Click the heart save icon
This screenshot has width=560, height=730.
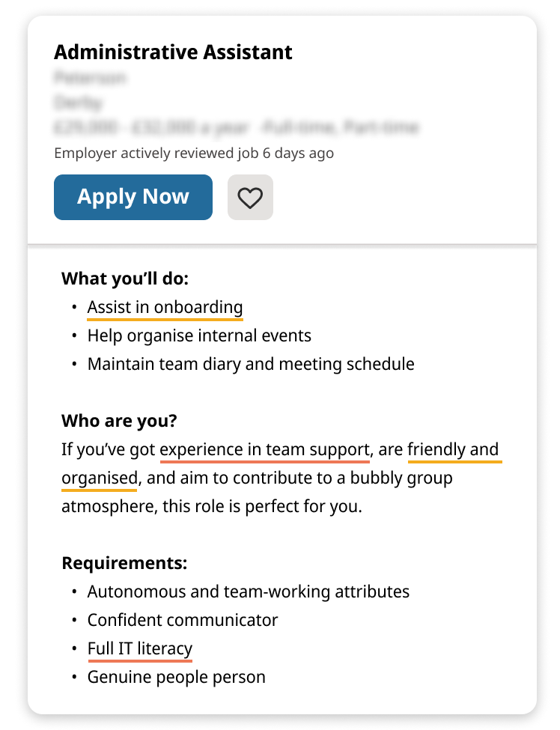(x=250, y=197)
